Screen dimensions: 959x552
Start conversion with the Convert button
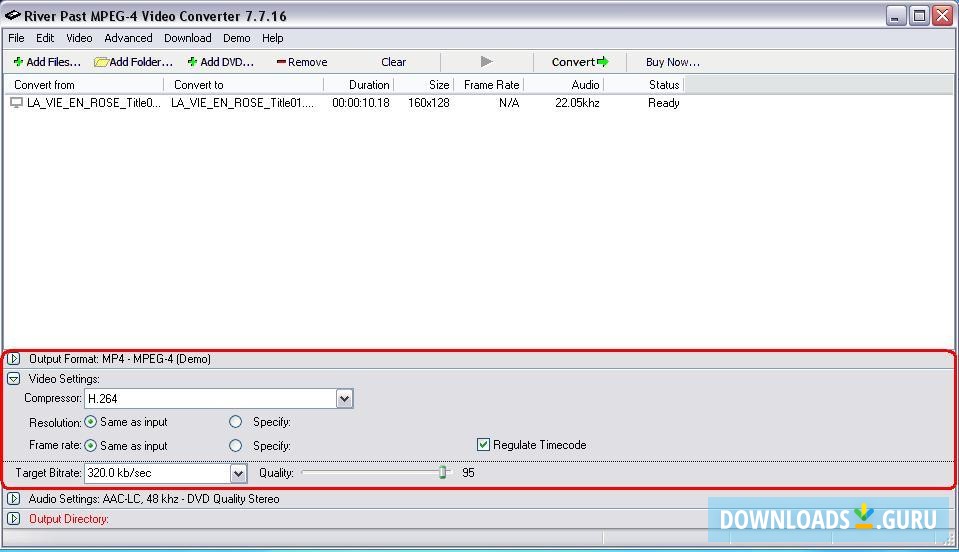580,62
